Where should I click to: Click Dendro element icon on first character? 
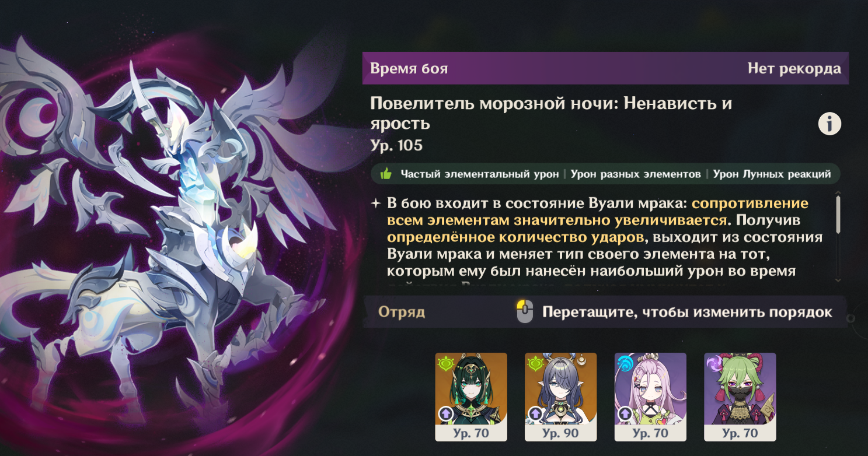447,364
